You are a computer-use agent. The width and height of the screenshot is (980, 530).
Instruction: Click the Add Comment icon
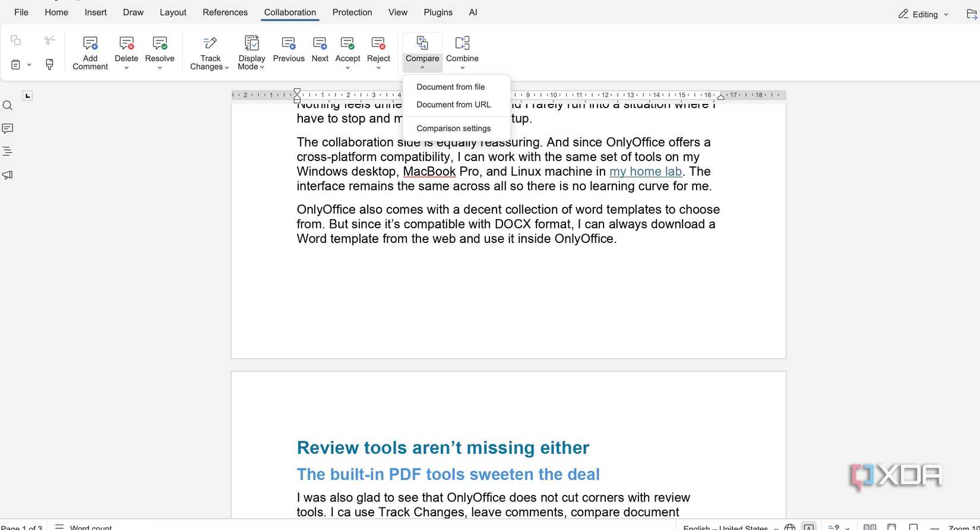pyautogui.click(x=90, y=43)
